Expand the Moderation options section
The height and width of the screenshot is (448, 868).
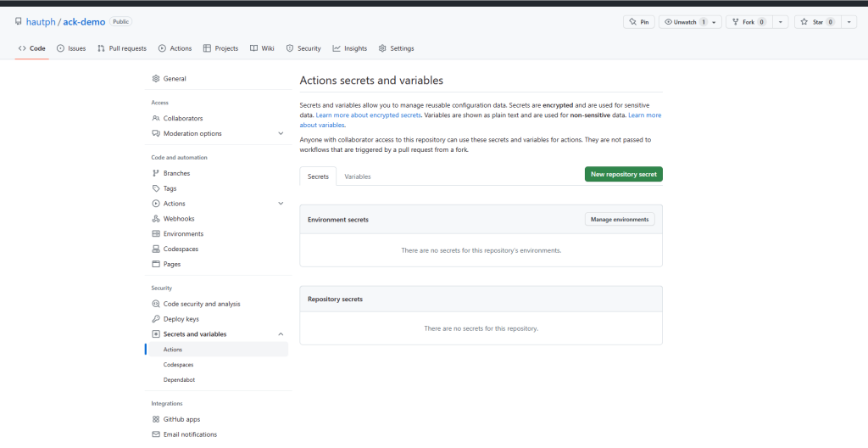point(281,133)
